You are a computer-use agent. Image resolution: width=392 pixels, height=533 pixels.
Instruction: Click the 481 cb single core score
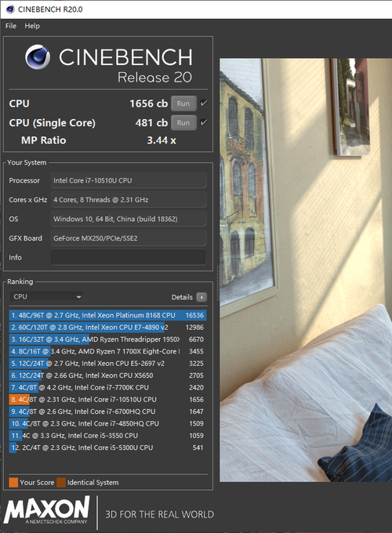tap(151, 123)
